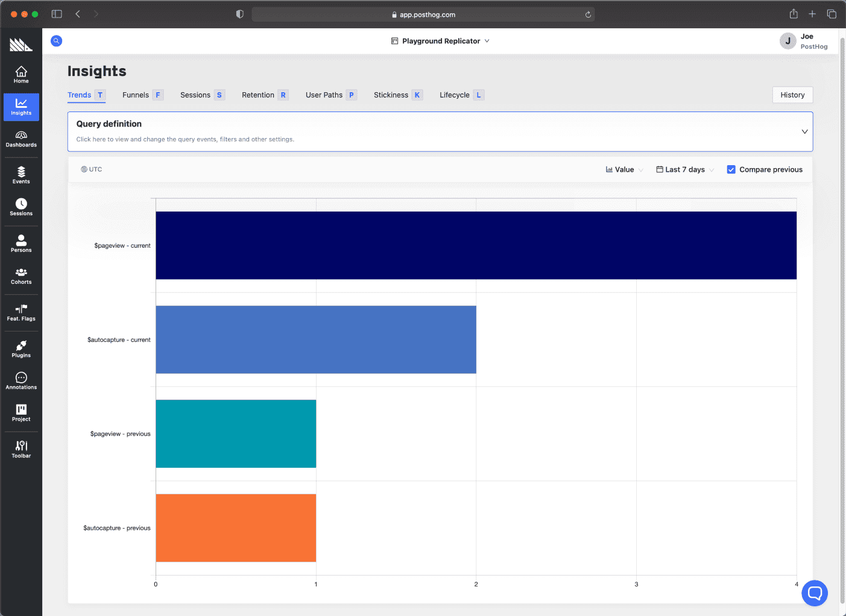Screen dimensions: 846x616
Task: Click the dark blue $pageview current bar
Action: [476, 245]
